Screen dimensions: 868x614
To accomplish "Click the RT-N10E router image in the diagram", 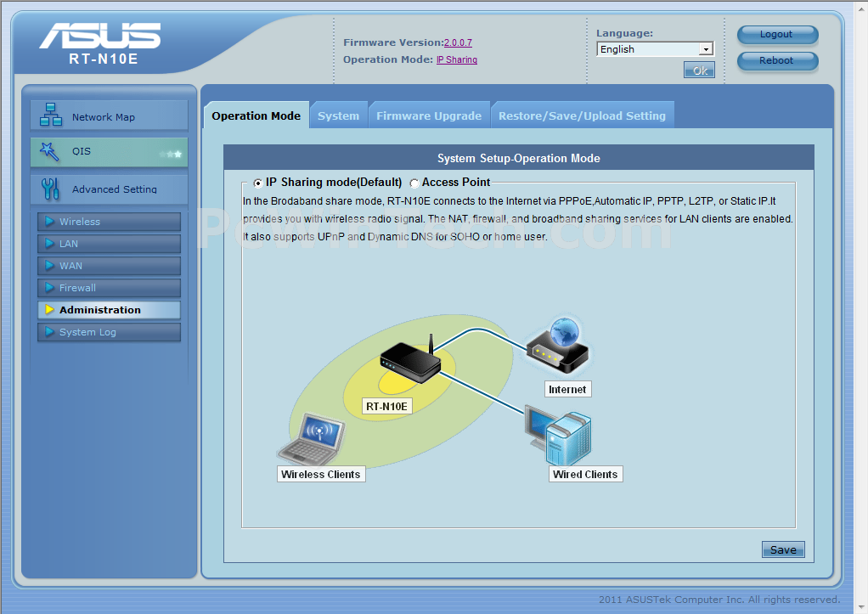I will tap(410, 360).
